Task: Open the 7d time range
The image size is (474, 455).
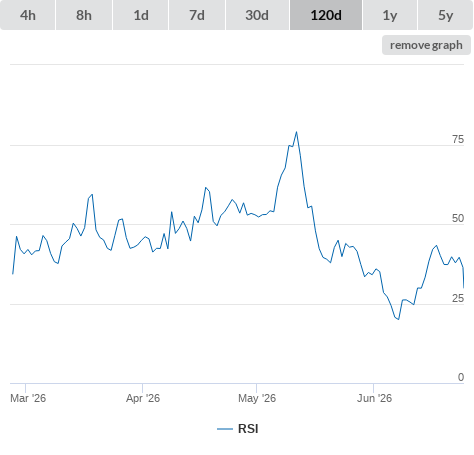Action: click(x=197, y=15)
